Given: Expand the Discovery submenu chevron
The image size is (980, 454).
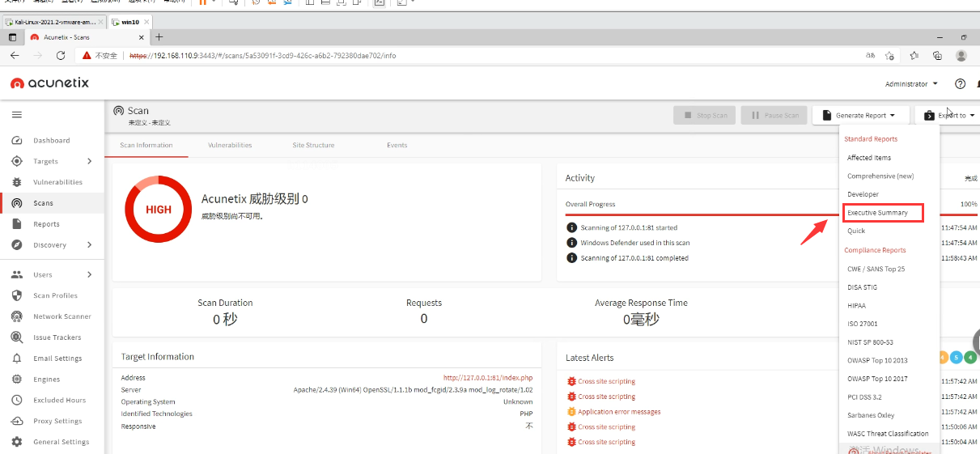Looking at the screenshot, I should tap(89, 245).
